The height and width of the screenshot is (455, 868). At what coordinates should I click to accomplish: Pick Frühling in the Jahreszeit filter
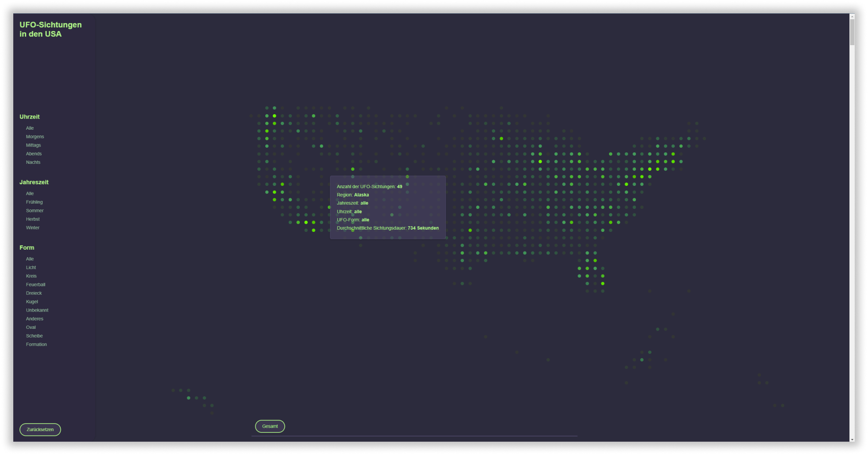click(34, 202)
